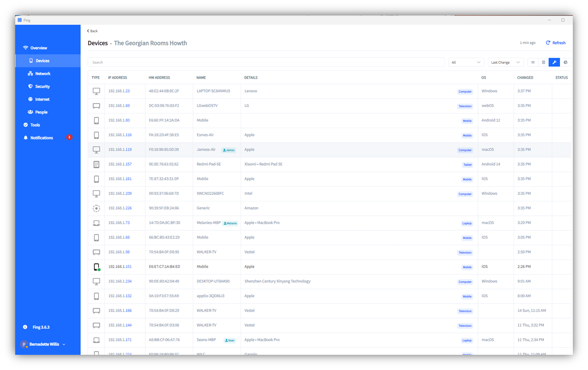Open the pie chart view icon
Screen dimensions: 588x370
pos(565,62)
